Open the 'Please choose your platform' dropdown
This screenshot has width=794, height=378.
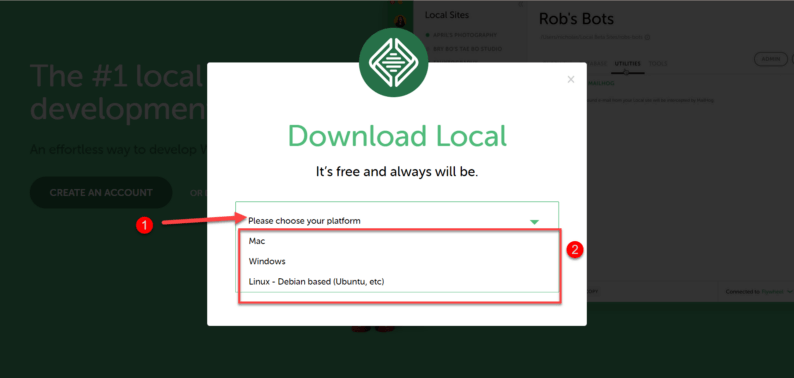tap(397, 221)
